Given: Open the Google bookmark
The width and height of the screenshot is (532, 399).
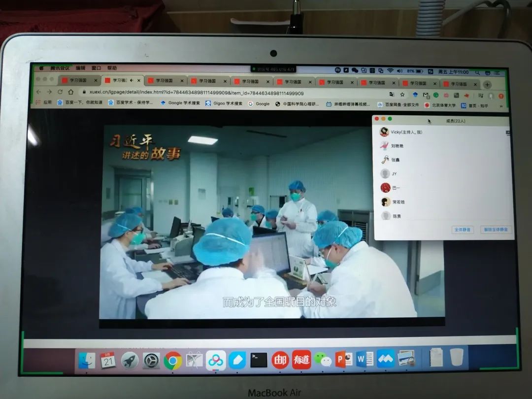Looking at the screenshot, I should 259,103.
